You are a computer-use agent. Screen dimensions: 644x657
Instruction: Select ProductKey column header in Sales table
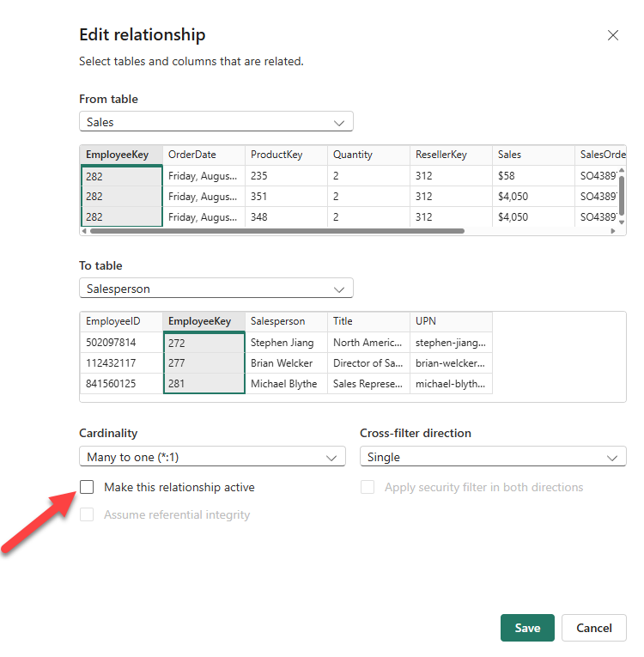pos(285,155)
